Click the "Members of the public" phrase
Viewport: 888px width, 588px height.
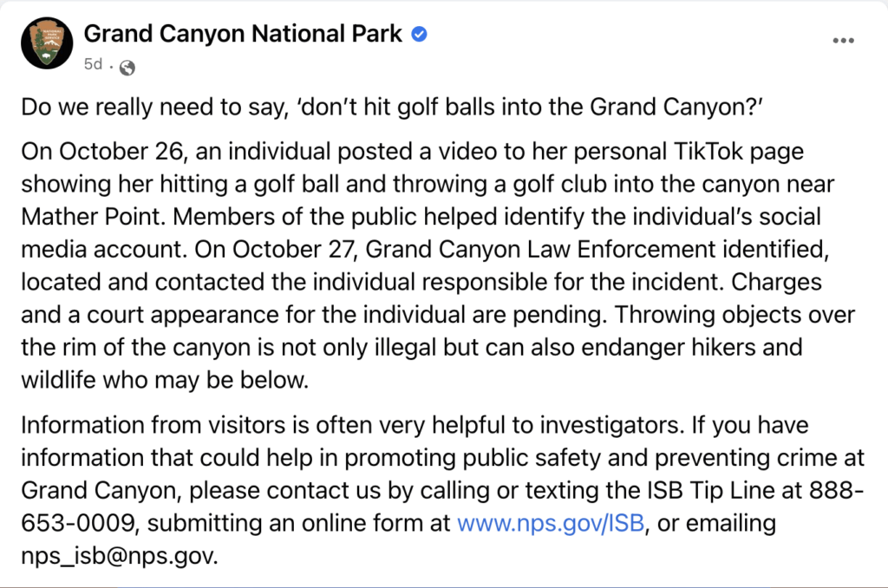[264, 214]
